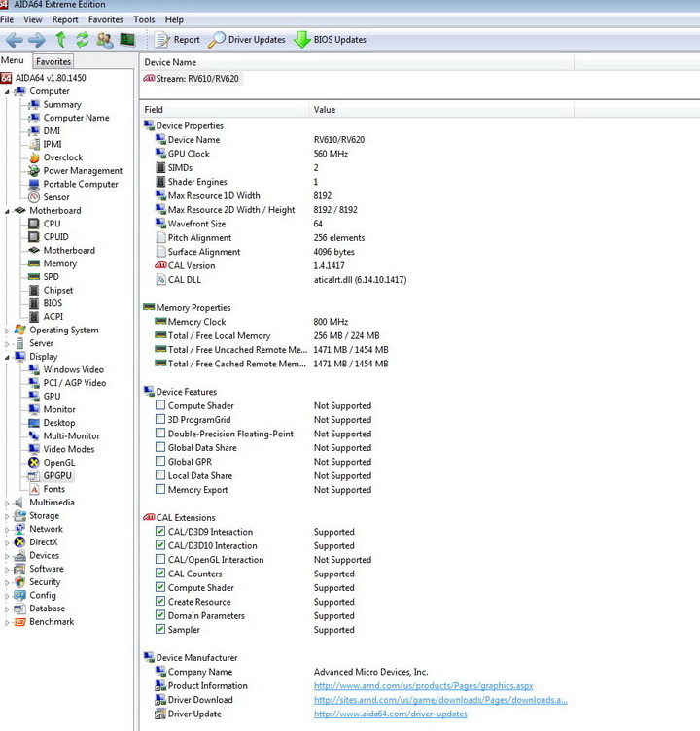Toggle the CAL/OpenGL Interaction checkbox

tap(160, 559)
